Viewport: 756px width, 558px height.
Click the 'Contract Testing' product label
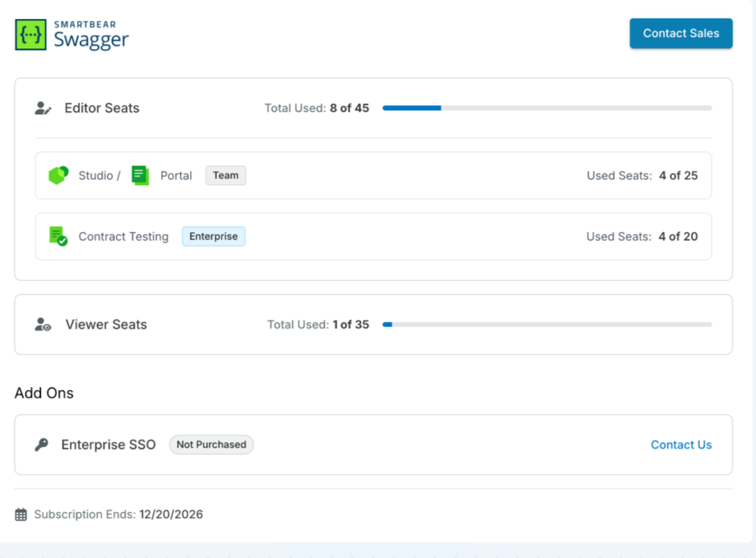[x=123, y=236]
